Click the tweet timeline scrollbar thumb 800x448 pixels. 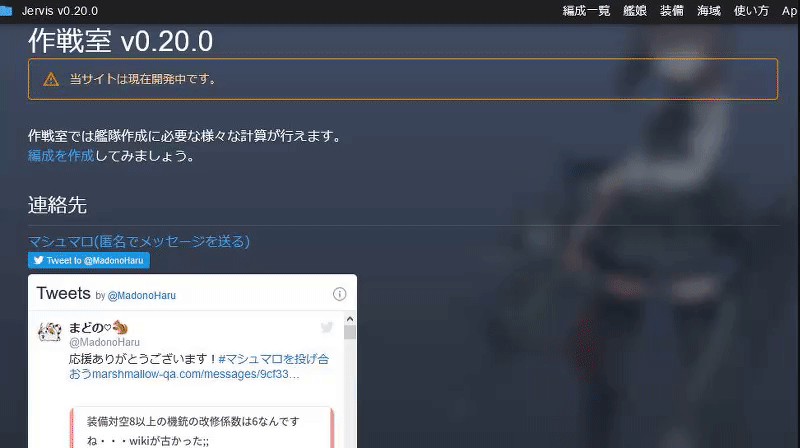coord(350,333)
